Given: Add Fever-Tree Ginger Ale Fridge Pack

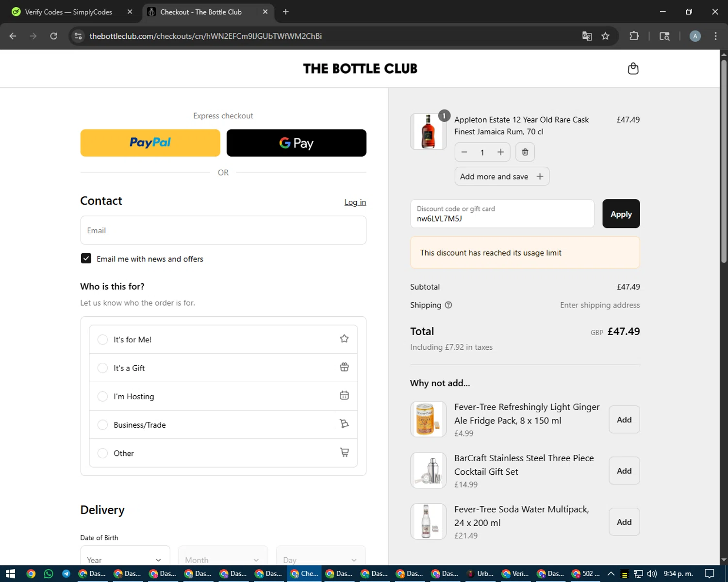Looking at the screenshot, I should tap(624, 420).
